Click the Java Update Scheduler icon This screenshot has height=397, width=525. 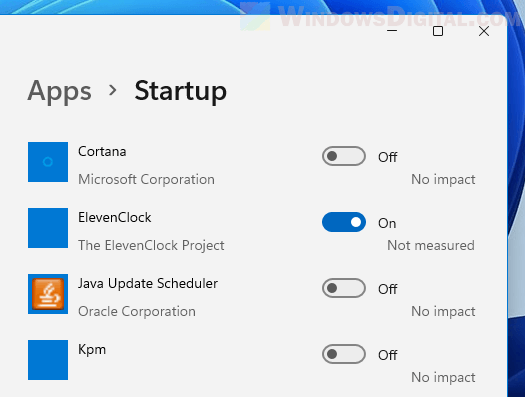click(48, 294)
